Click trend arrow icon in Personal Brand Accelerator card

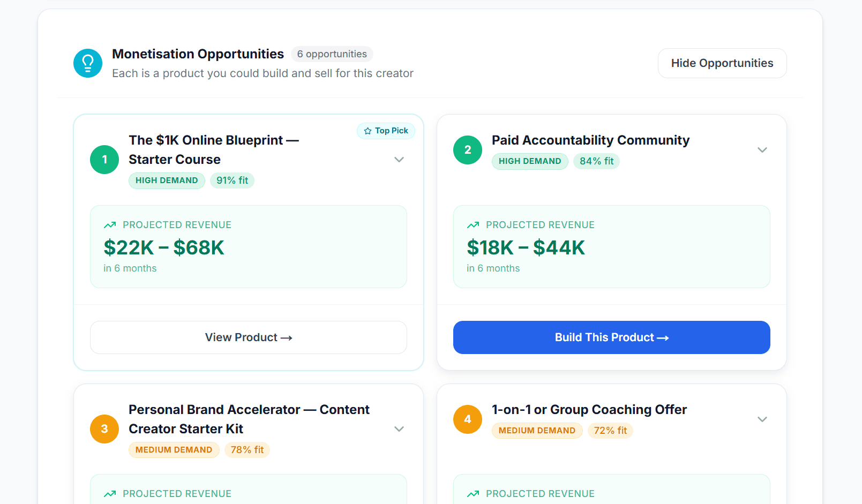pyautogui.click(x=110, y=494)
